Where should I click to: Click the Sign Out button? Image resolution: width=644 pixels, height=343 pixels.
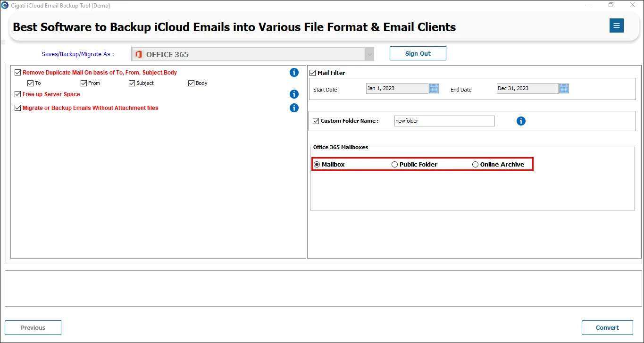(x=418, y=53)
